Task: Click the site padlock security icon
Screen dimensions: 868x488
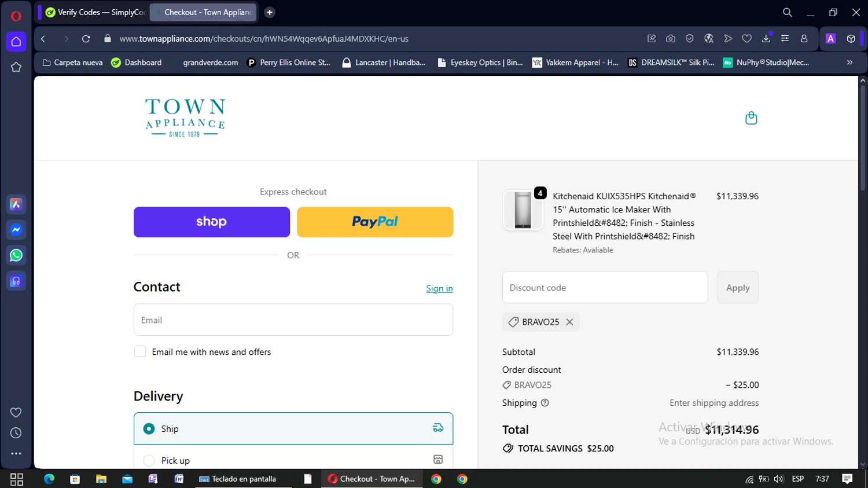Action: [x=107, y=39]
